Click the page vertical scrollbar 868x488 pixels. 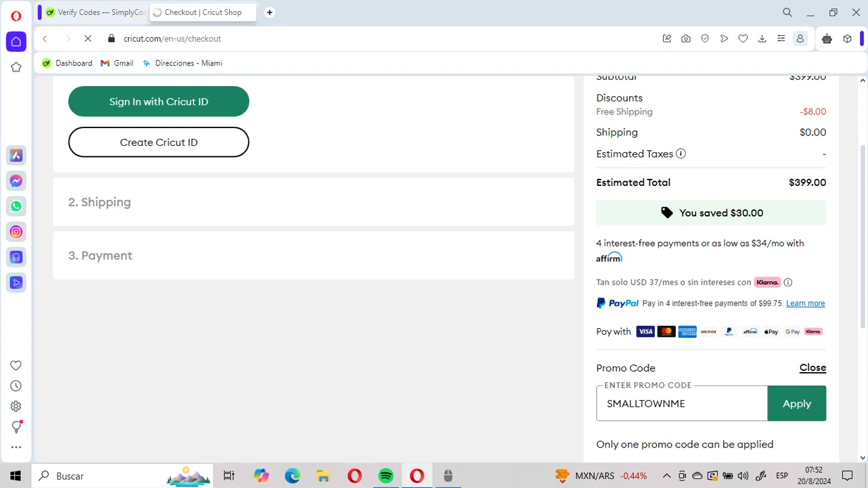pyautogui.click(x=863, y=237)
